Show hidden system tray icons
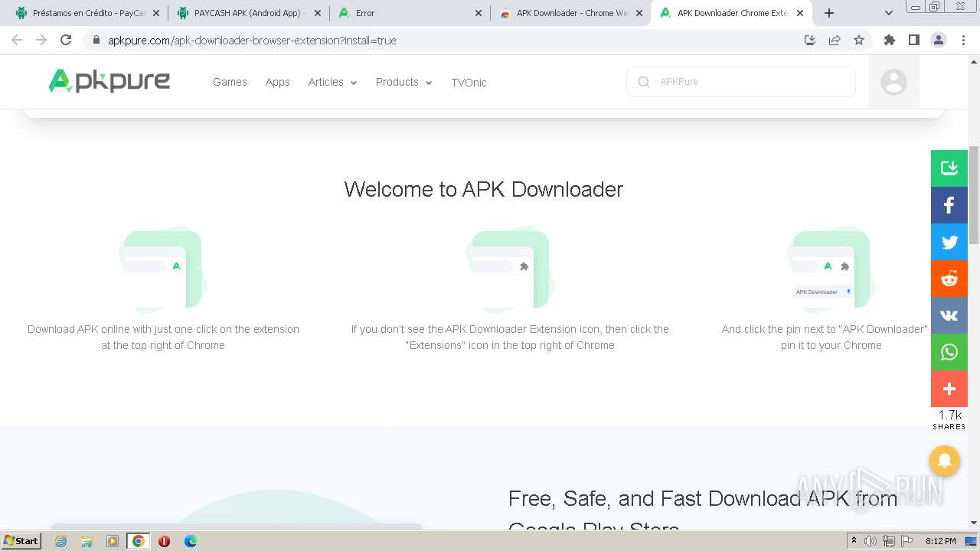Screen dimensions: 980x551 854,541
